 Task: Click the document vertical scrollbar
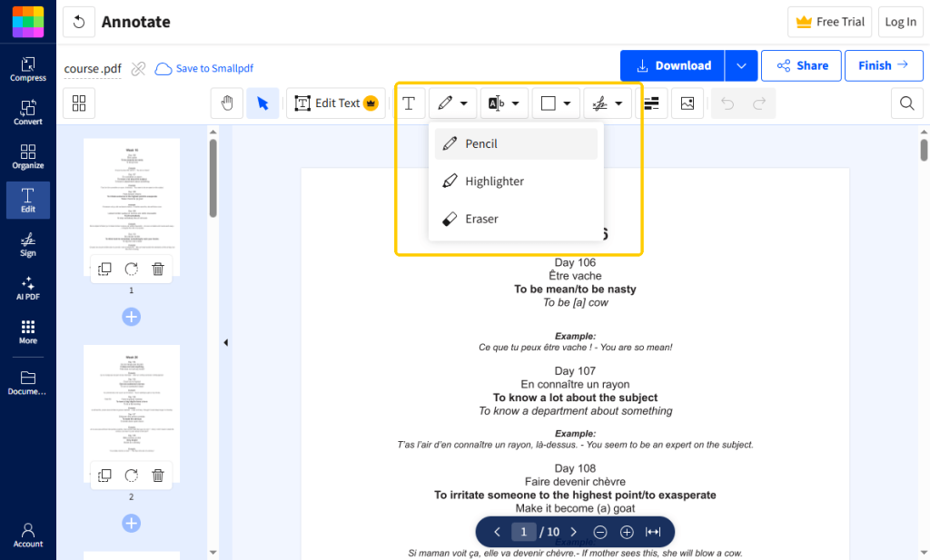coord(924,150)
